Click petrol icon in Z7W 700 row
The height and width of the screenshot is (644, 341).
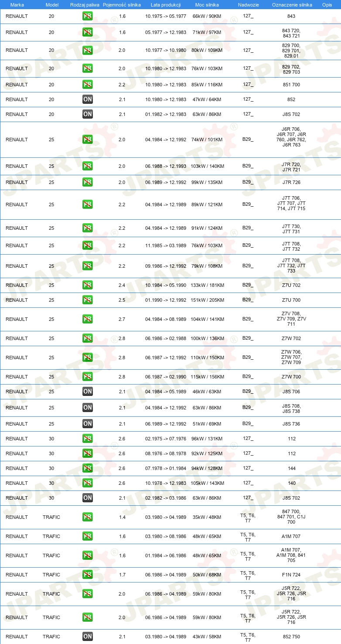pyautogui.click(x=87, y=377)
